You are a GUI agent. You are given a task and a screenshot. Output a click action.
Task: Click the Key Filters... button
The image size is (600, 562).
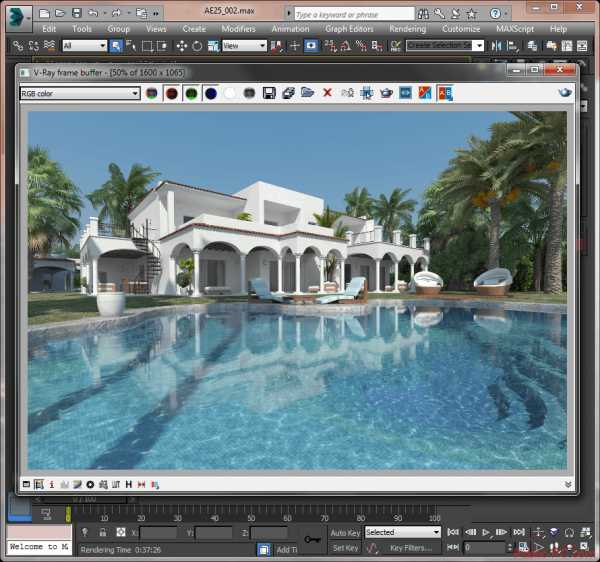(x=411, y=548)
